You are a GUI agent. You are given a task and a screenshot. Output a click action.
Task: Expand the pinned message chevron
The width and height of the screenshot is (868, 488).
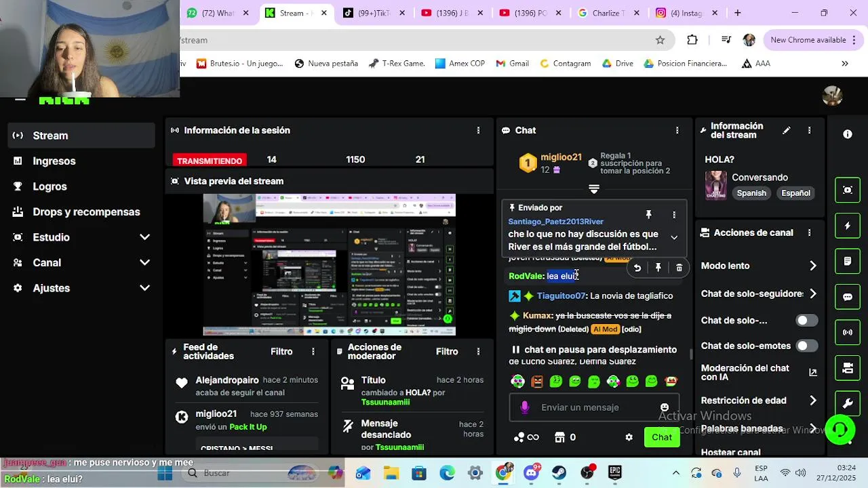coord(674,237)
